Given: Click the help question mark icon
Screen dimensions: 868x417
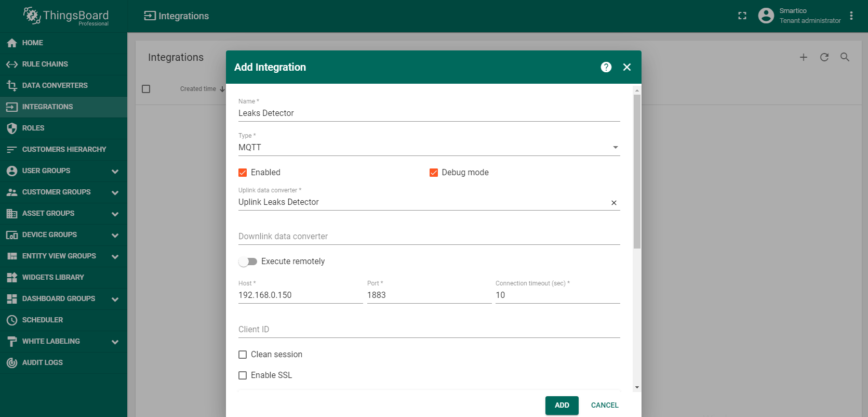Looking at the screenshot, I should click(606, 67).
